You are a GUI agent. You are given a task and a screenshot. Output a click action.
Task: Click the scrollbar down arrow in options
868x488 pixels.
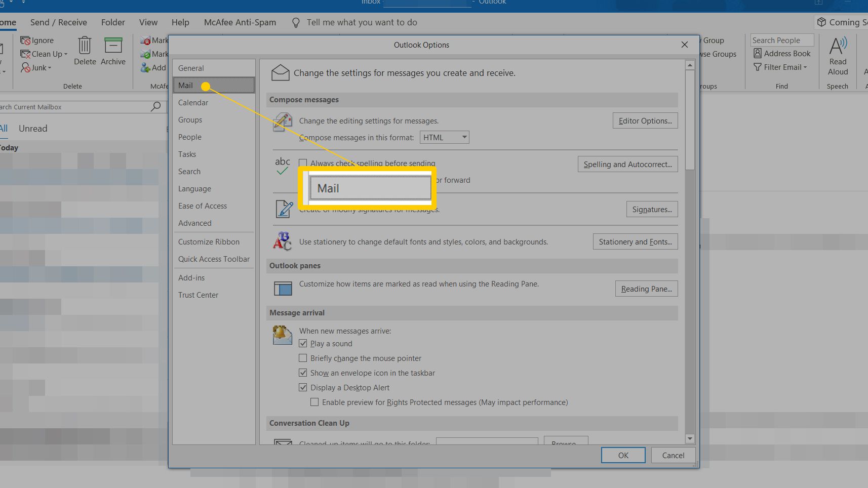[689, 438]
